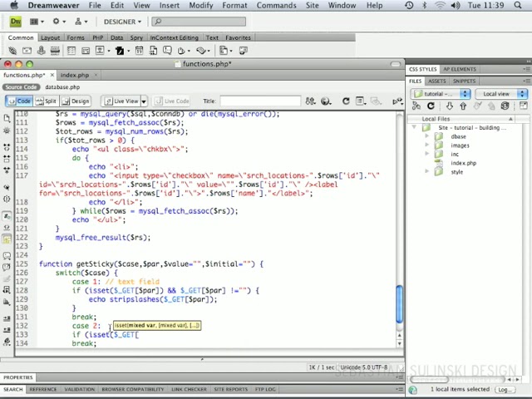Open the Extend Dreamweaver gear dropdown
This screenshot has height=399, width=532.
tap(59, 22)
